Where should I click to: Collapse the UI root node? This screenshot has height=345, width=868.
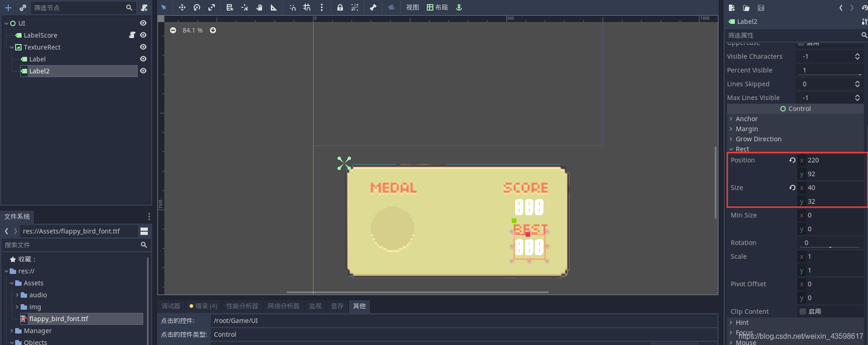[x=6, y=23]
